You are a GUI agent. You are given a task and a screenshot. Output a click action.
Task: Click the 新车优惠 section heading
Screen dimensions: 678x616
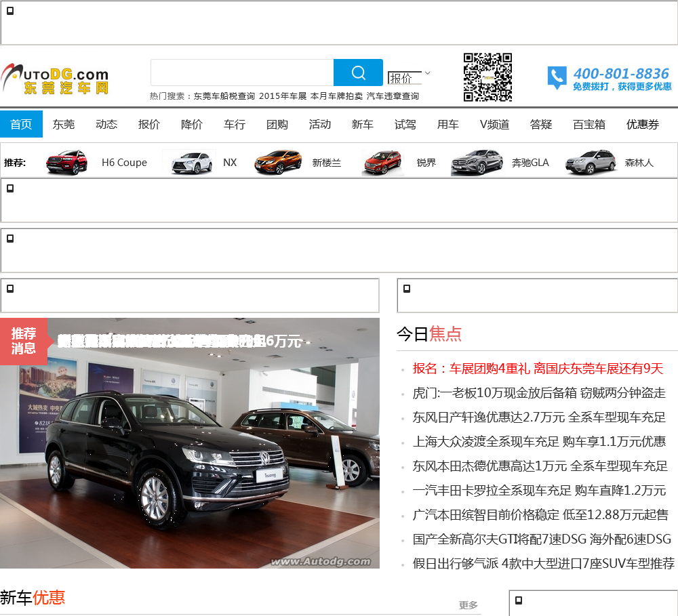click(33, 598)
